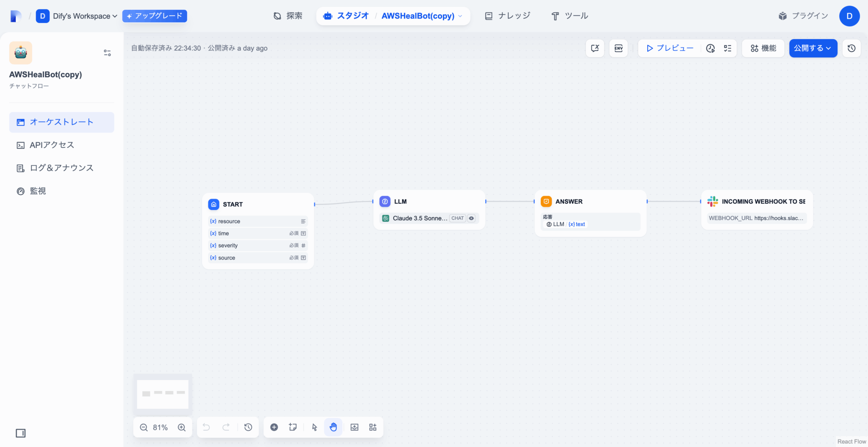Click the アップグレード upgrade button

(x=155, y=16)
